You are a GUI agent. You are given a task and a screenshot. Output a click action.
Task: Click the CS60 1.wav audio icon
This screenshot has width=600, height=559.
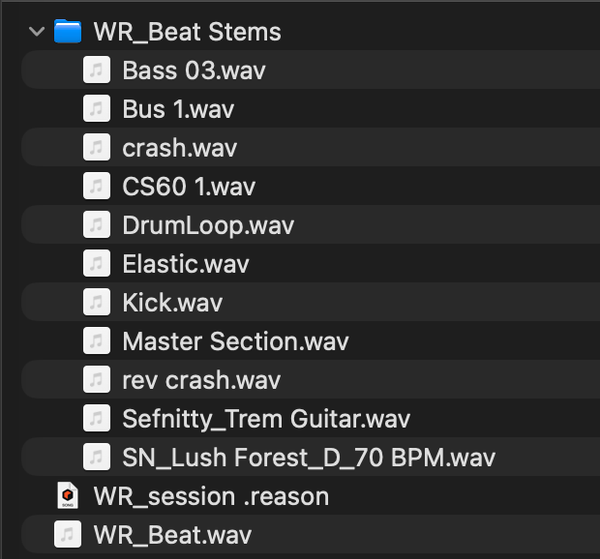click(x=97, y=186)
